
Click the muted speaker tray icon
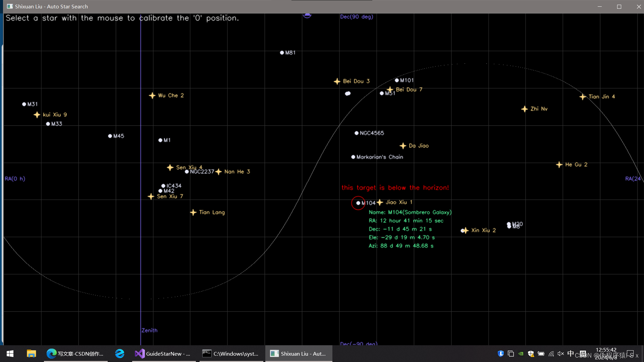[560, 354]
